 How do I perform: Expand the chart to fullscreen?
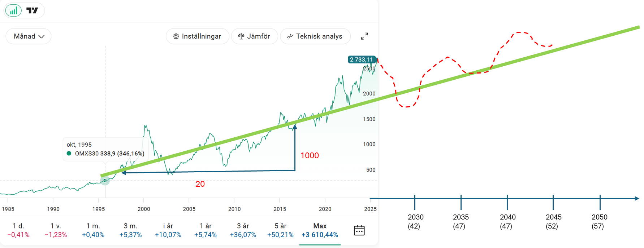364,36
